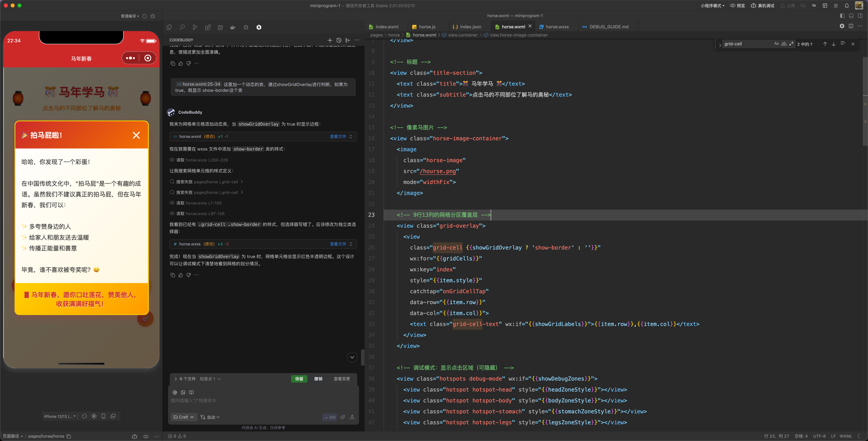
Task: Toggle match whole word in find widget
Action: click(784, 44)
